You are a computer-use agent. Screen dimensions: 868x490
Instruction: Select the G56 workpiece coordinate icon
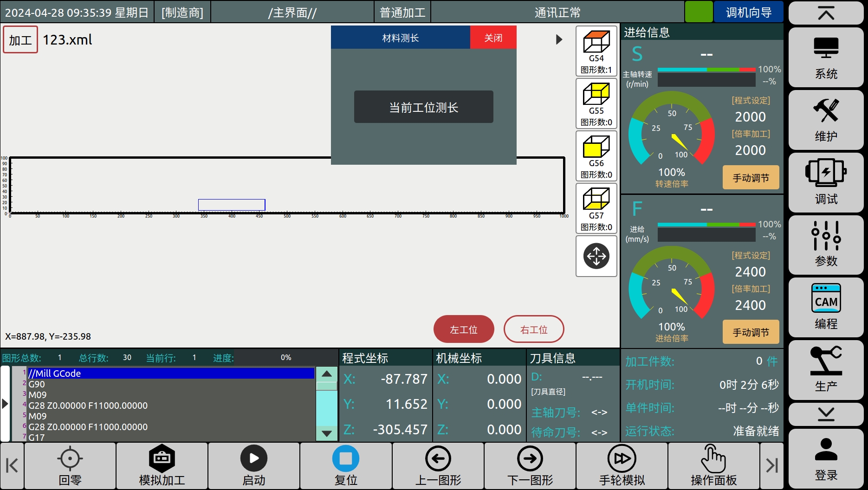point(596,156)
